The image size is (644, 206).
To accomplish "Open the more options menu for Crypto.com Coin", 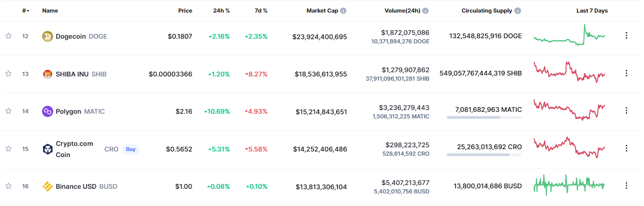I will 626,148.
